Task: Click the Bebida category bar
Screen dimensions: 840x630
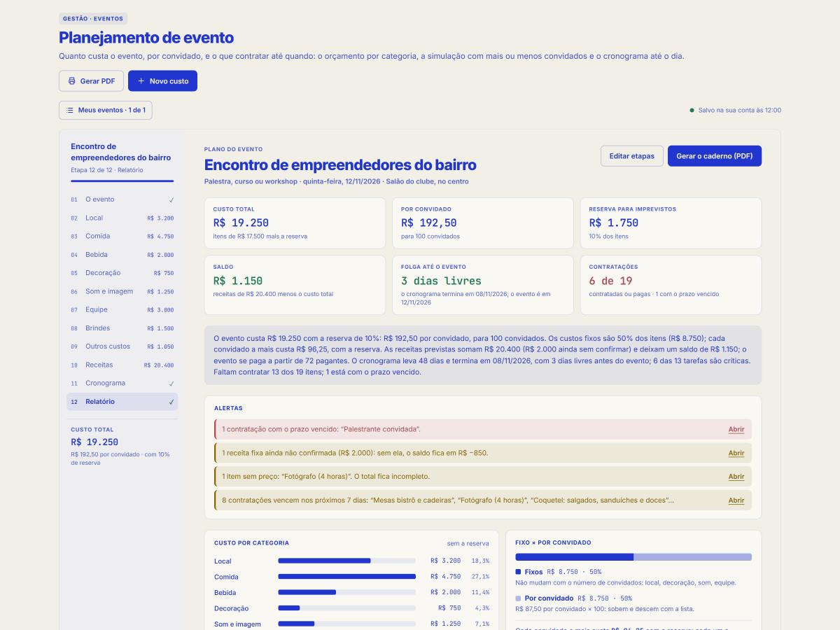Action: coord(346,592)
